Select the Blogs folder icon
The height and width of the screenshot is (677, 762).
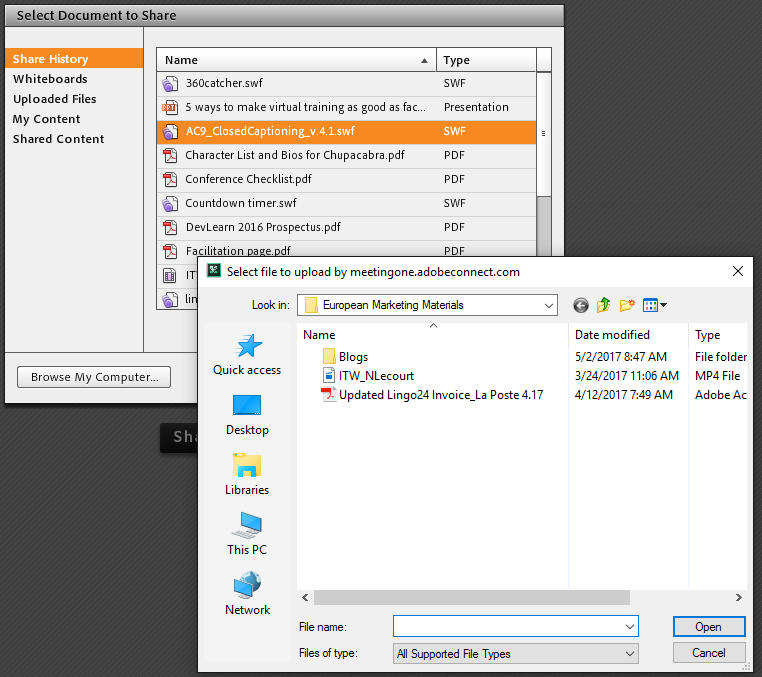(329, 356)
